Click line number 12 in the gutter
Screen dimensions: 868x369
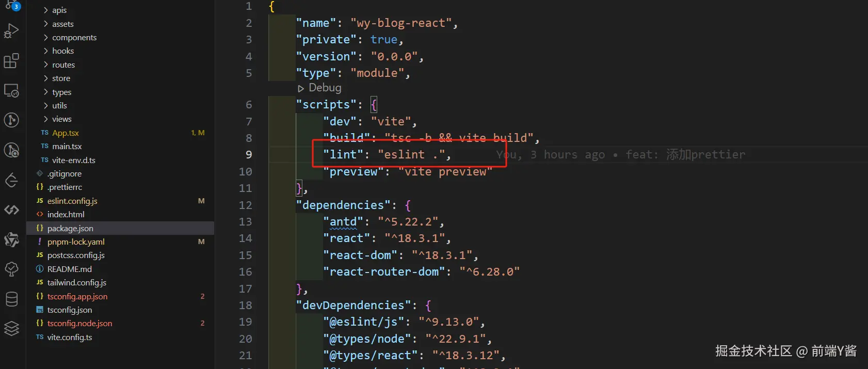246,205
